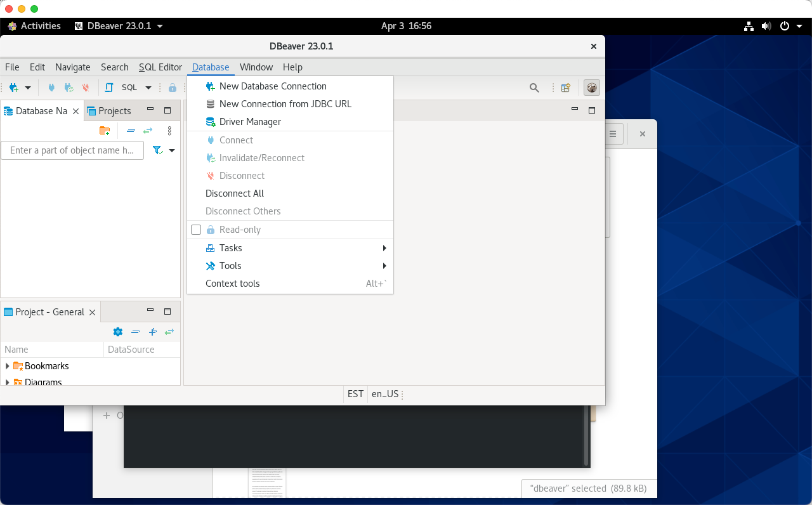
Task: Click the Connect plug icon in the toolbar
Action: pos(51,88)
